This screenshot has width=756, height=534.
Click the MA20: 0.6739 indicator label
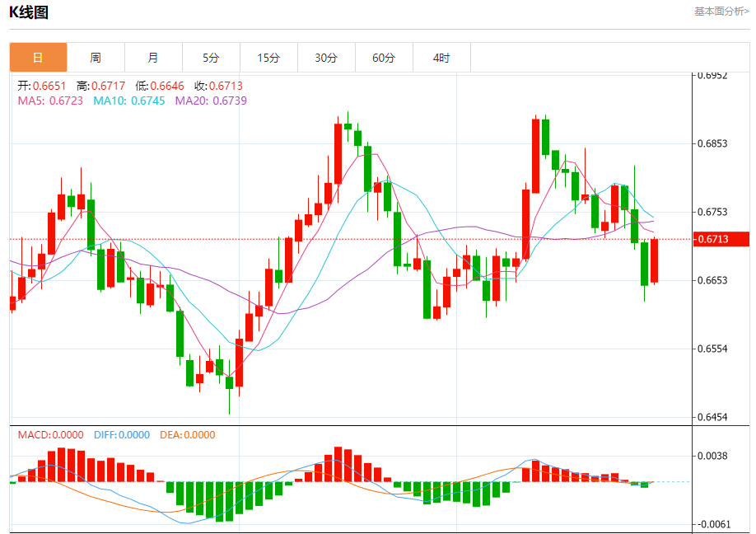click(x=211, y=101)
